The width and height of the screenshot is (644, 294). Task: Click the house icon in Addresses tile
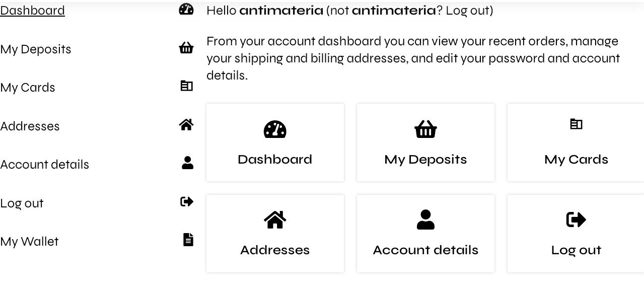[275, 219]
